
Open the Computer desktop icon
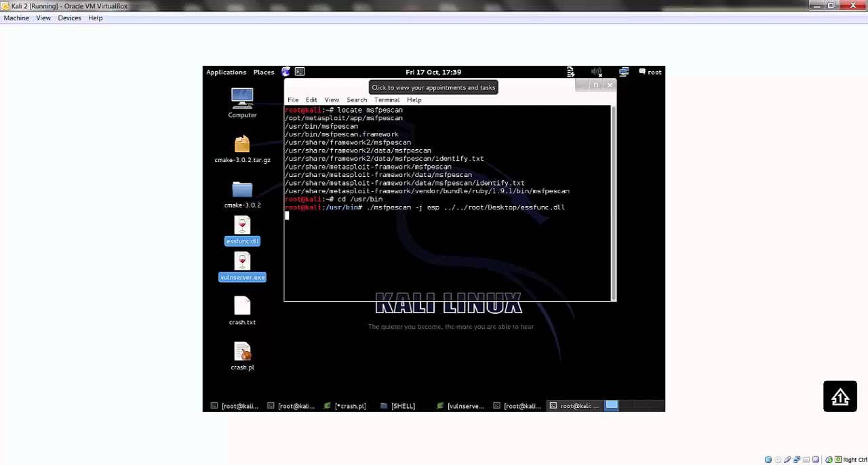pyautogui.click(x=242, y=103)
